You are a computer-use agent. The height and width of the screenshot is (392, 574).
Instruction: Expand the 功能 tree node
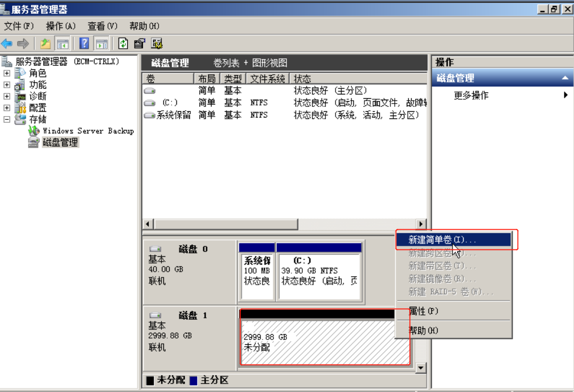point(7,85)
